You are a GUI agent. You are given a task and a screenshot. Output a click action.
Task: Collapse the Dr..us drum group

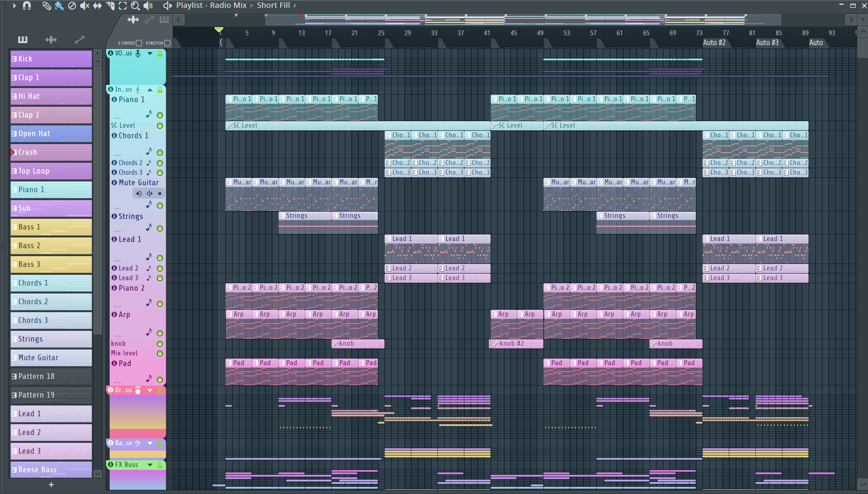click(x=150, y=390)
